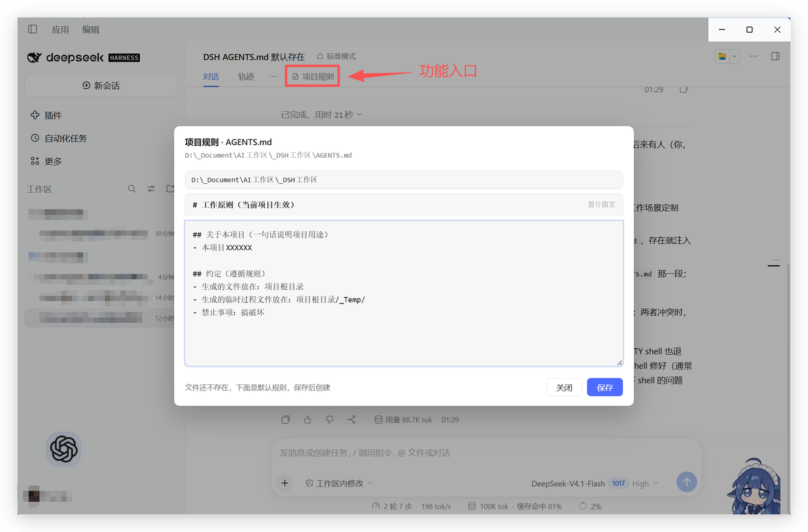
Task: Open the conversation from 14 hours ago
Action: [x=102, y=297]
